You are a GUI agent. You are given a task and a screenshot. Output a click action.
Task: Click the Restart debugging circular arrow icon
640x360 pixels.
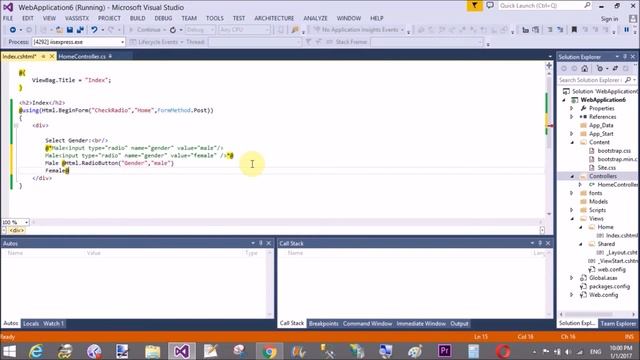tap(173, 30)
